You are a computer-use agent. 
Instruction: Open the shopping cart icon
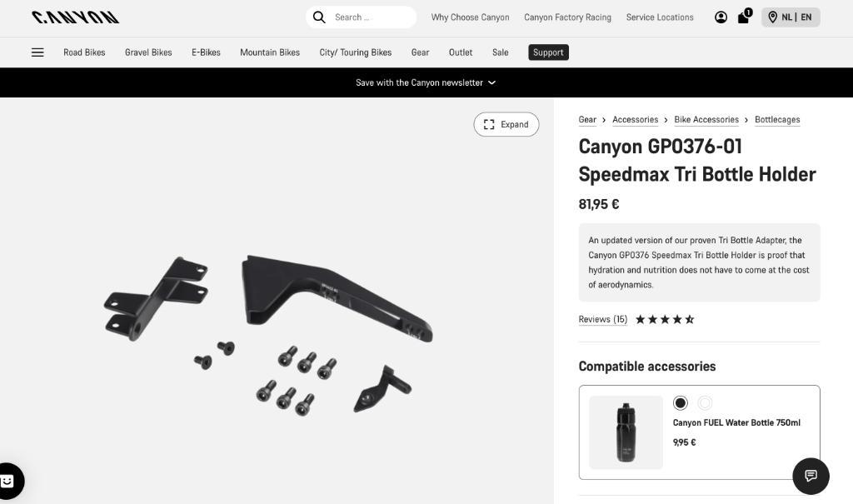click(743, 17)
